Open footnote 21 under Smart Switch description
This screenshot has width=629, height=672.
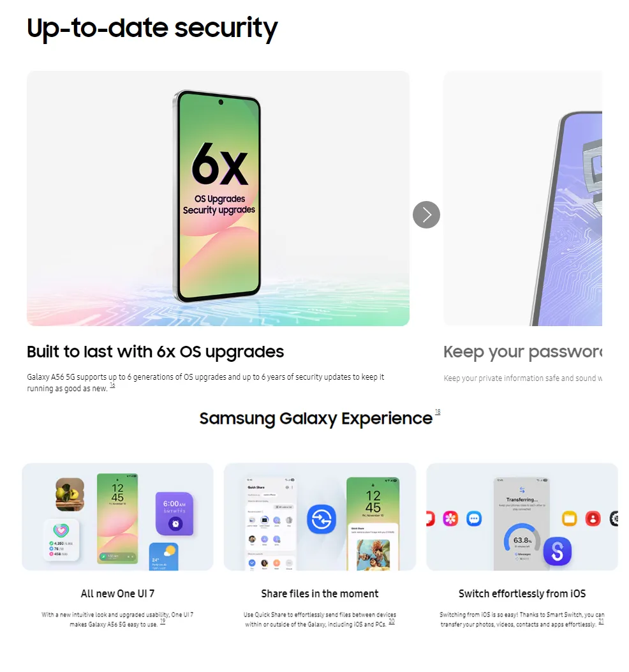(601, 622)
